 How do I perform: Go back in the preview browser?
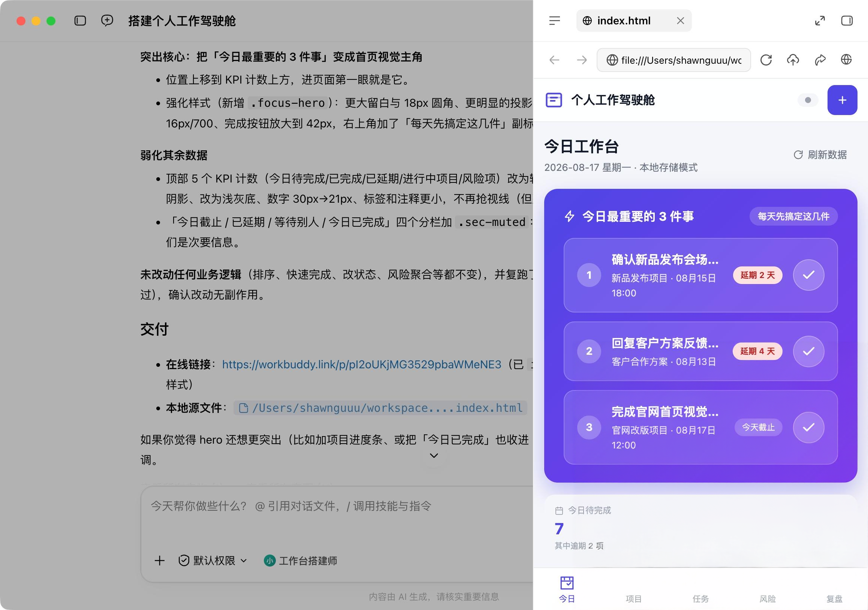(554, 60)
